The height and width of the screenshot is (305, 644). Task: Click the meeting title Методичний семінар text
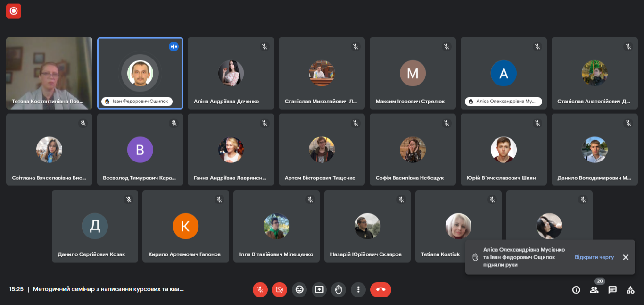coord(108,289)
